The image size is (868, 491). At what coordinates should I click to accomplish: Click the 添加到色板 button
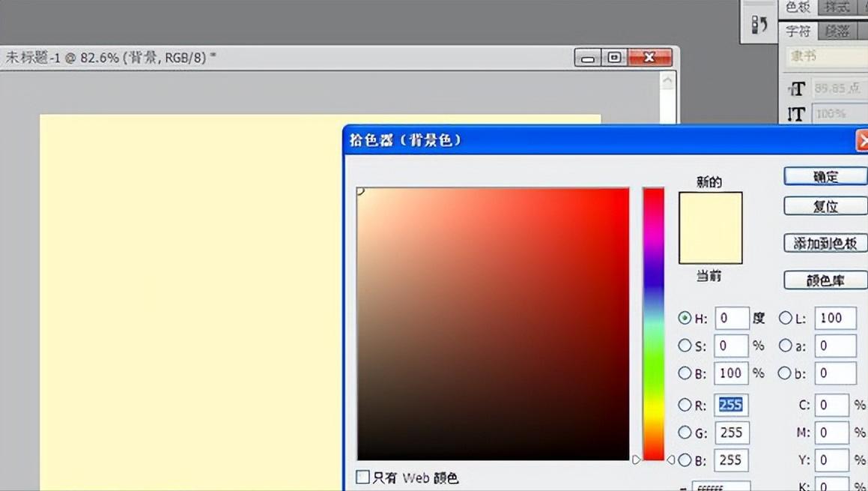click(x=825, y=243)
